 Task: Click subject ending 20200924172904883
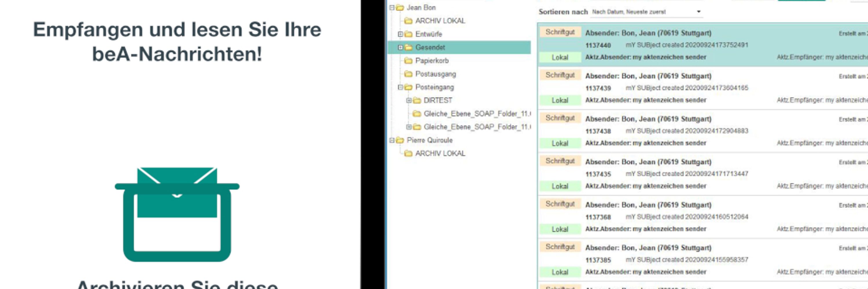687,131
